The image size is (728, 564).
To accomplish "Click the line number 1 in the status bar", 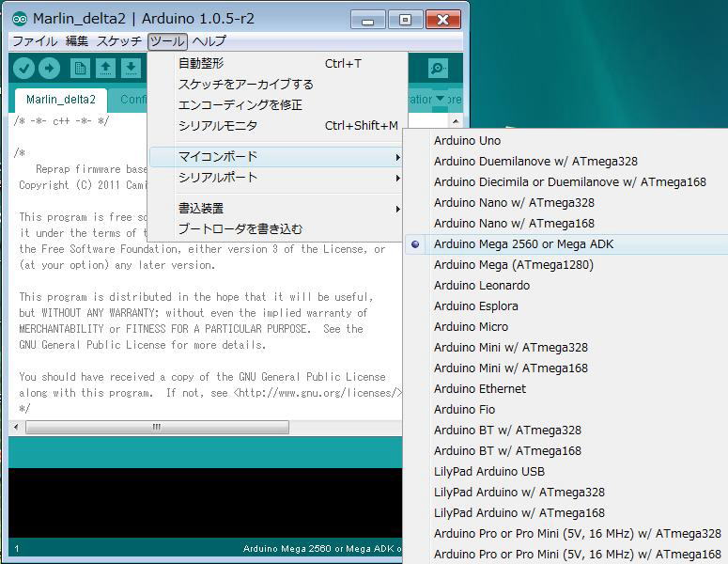I will (x=17, y=549).
